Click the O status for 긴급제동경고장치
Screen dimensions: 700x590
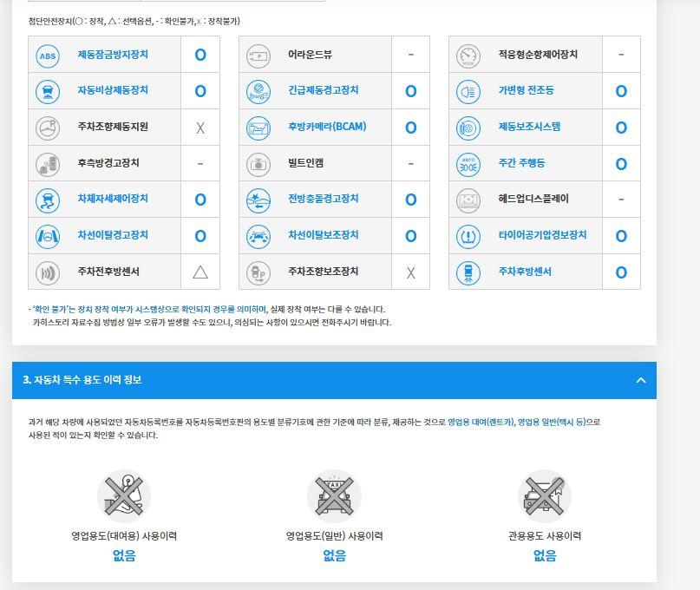coord(410,91)
